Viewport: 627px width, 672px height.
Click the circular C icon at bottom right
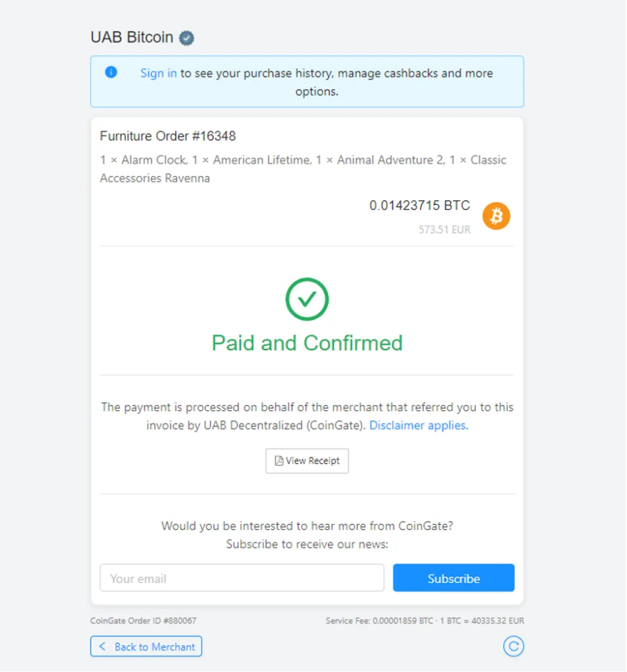click(514, 646)
